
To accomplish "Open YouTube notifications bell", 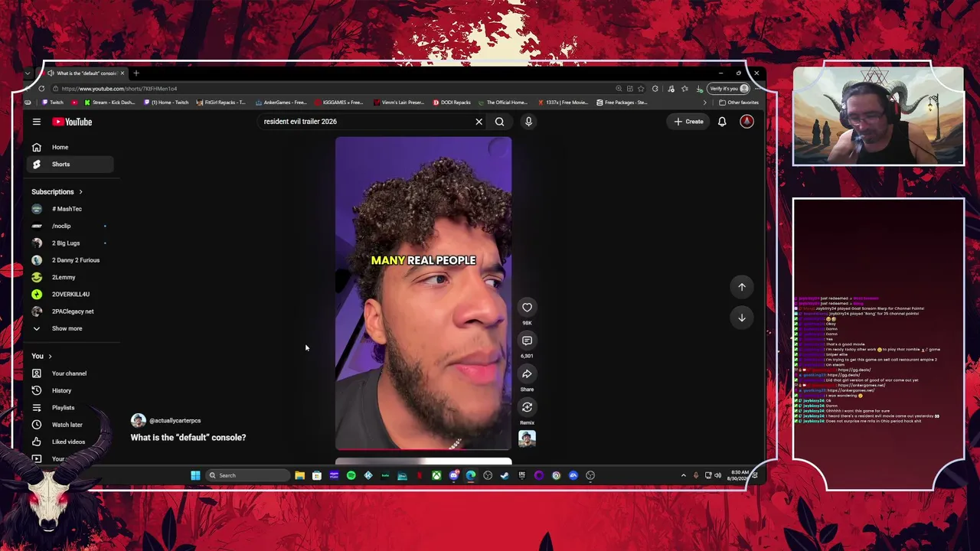I will [x=722, y=122].
